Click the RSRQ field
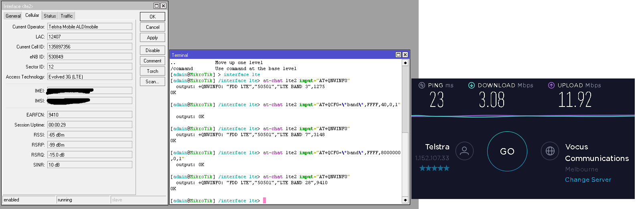The height and width of the screenshot is (209, 644). tap(90, 155)
